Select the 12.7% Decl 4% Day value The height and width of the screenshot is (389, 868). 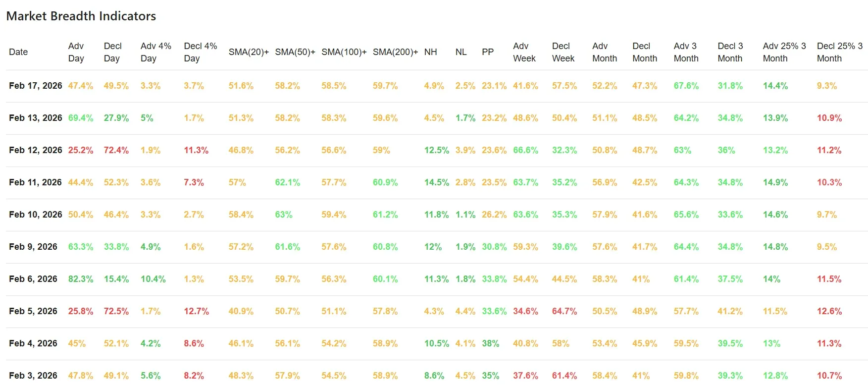point(196,311)
